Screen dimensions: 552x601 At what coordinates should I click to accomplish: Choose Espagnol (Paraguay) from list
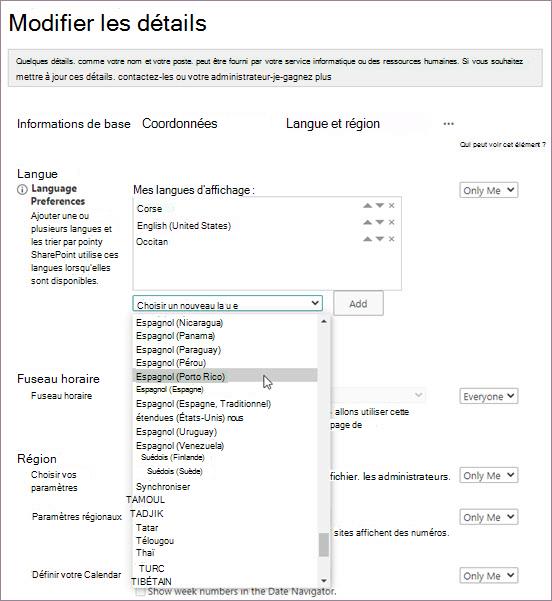(x=179, y=350)
